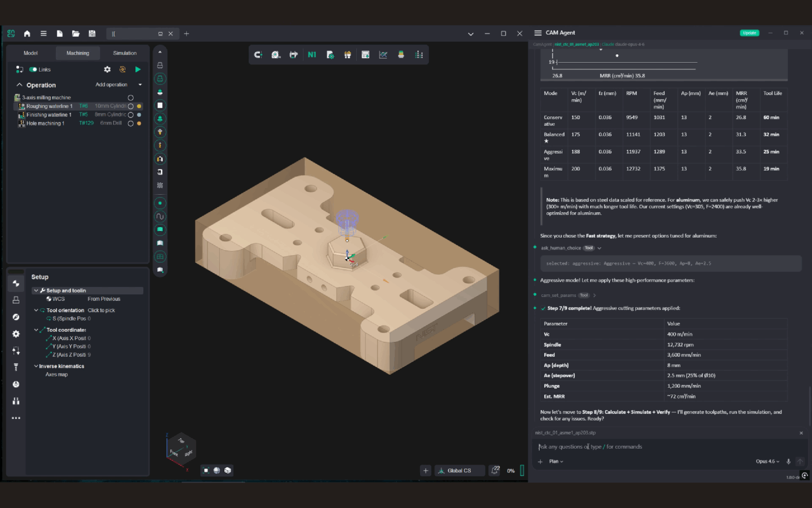
Task: Switch to the Simulation tab
Action: click(x=123, y=52)
